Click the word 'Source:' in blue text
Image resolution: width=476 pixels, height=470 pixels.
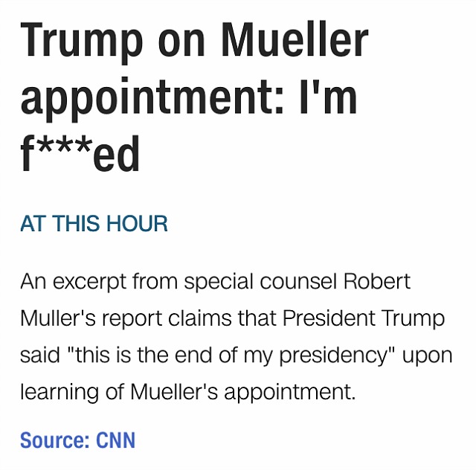pos(54,440)
